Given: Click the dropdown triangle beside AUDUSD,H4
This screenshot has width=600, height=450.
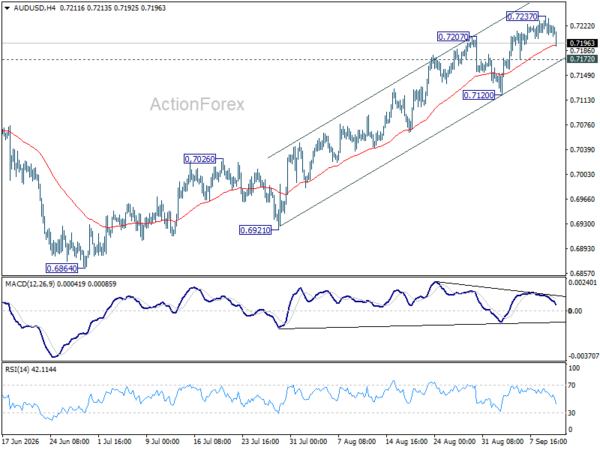Looking at the screenshot, I should [x=7, y=8].
